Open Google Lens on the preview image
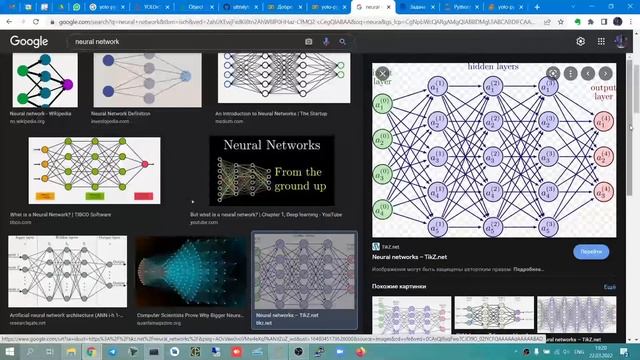This screenshot has height=360, width=640. pos(553,73)
